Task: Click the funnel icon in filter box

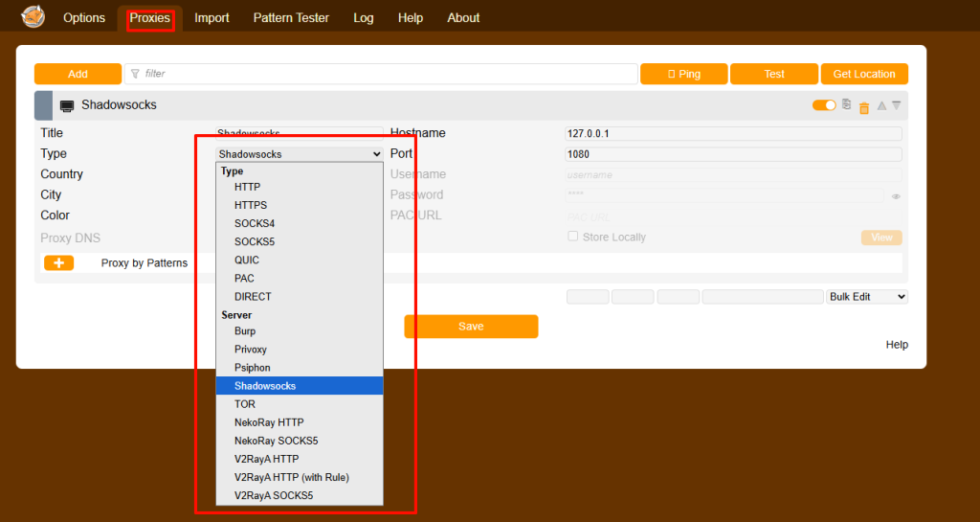Action: pyautogui.click(x=135, y=74)
